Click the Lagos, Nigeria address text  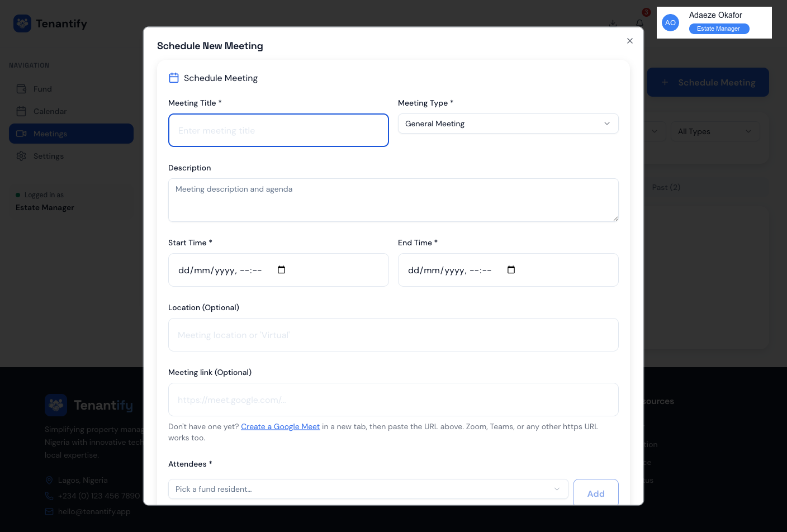click(83, 480)
